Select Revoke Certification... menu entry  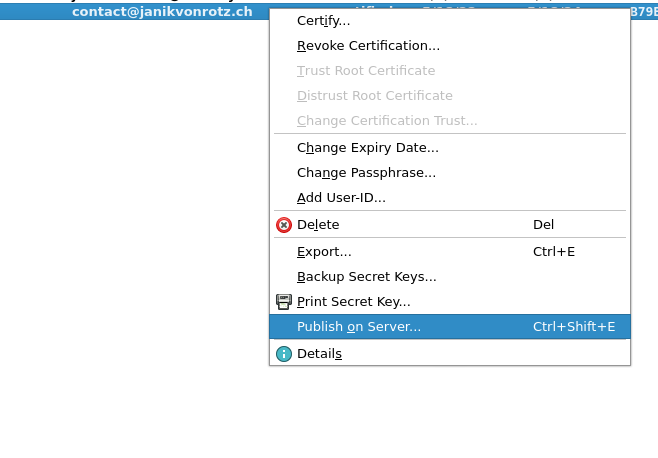[368, 46]
